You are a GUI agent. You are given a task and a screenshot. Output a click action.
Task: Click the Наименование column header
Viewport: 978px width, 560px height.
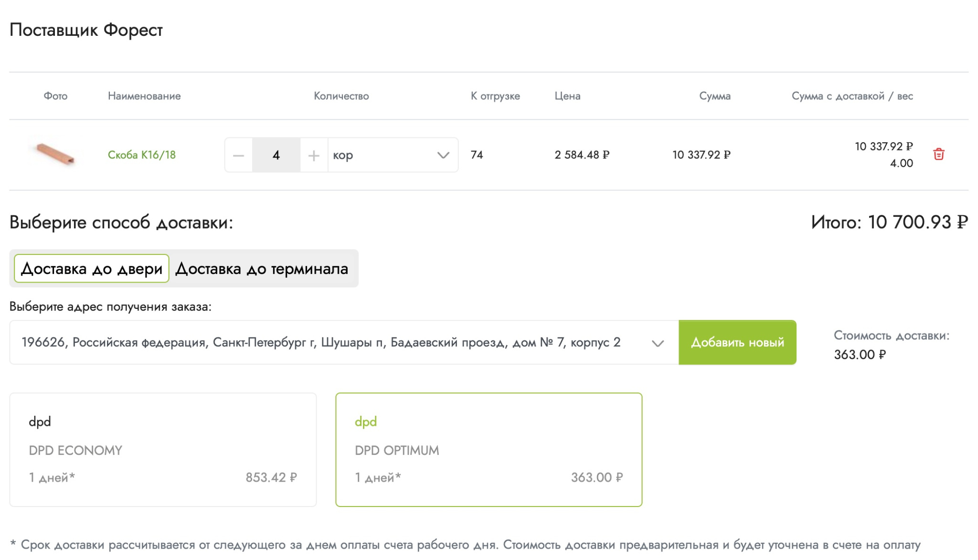(144, 96)
